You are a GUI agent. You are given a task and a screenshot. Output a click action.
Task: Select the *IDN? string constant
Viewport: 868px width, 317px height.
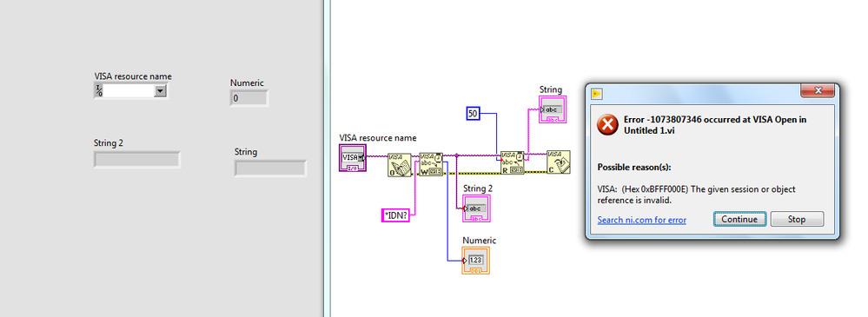[x=396, y=215]
